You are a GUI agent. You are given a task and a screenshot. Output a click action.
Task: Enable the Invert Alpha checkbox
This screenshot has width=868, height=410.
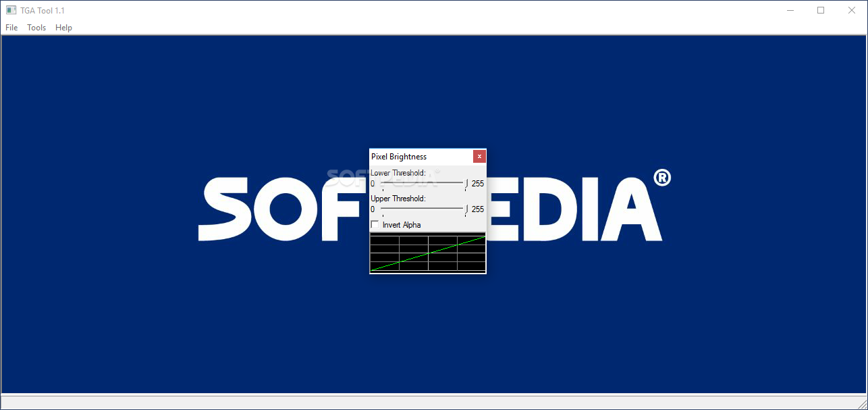[375, 224]
